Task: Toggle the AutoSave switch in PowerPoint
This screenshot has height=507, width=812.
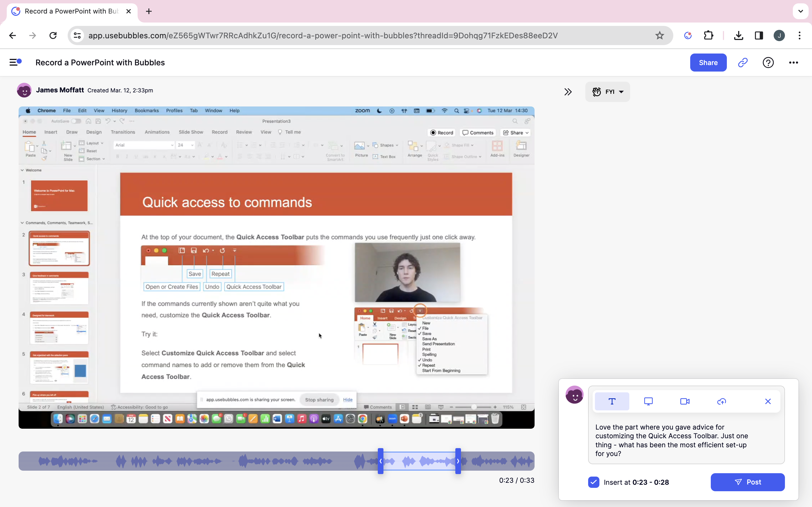Action: pyautogui.click(x=75, y=121)
